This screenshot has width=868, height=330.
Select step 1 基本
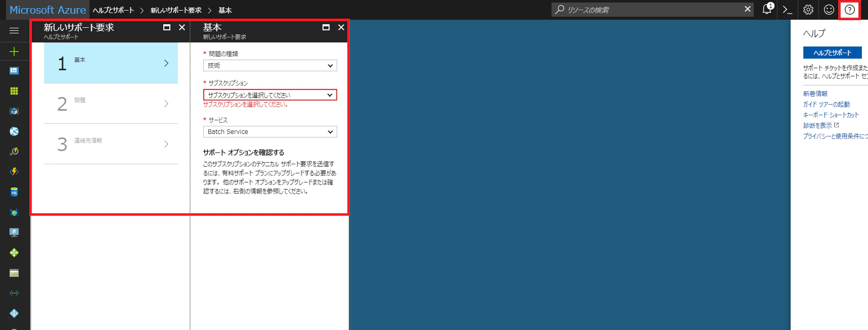click(x=111, y=63)
